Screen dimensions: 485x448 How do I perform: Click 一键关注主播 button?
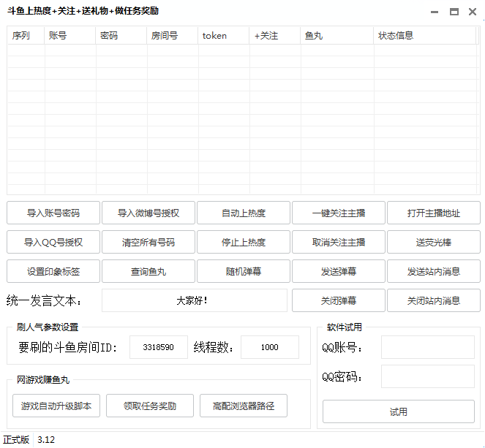click(x=339, y=213)
